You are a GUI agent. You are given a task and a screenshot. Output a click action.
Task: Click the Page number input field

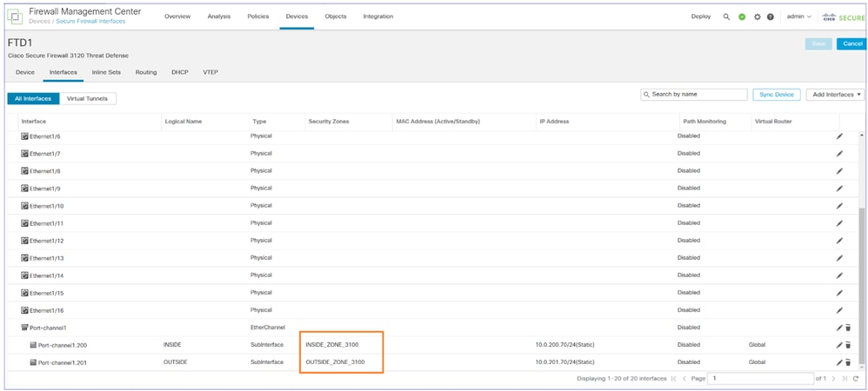click(761, 379)
